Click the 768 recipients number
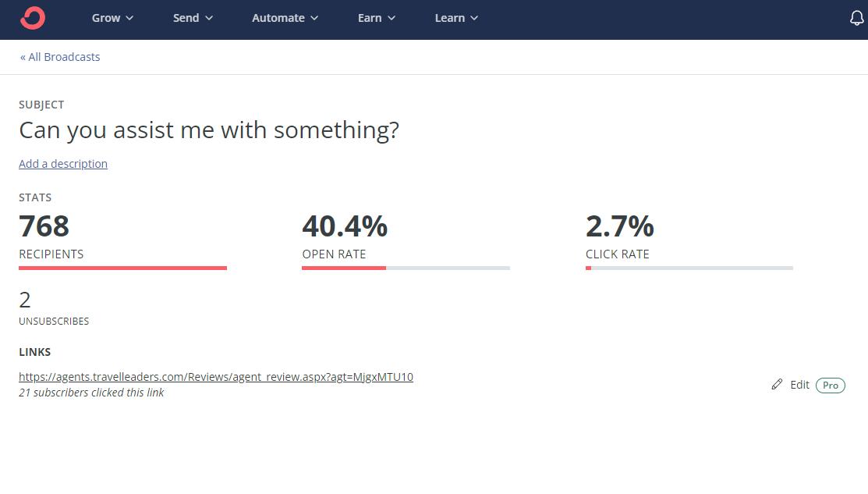The width and height of the screenshot is (868, 494). pyautogui.click(x=44, y=226)
